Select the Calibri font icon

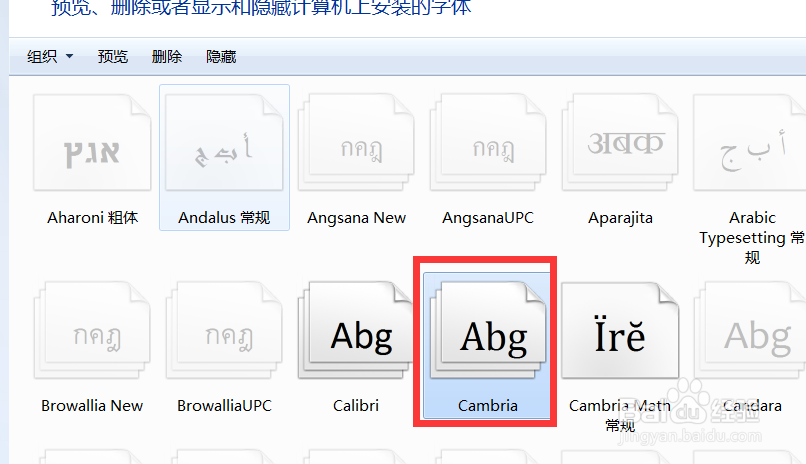click(356, 330)
